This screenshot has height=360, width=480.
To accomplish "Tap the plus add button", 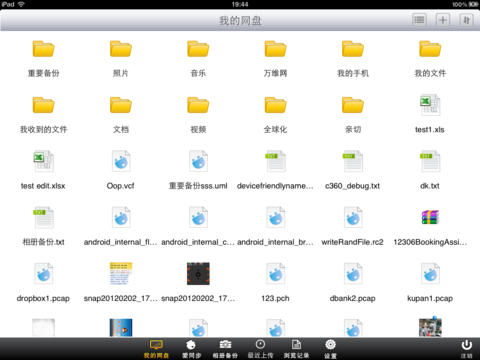I will pos(443,20).
